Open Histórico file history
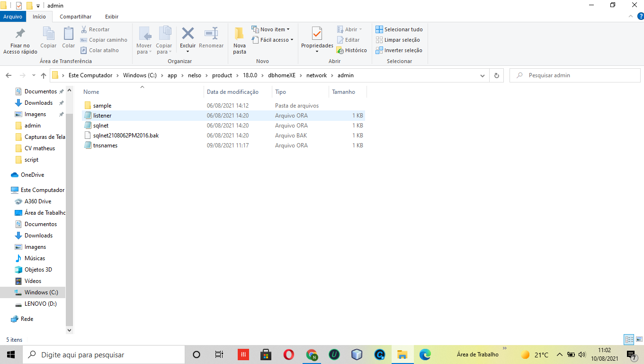Viewport: 644px width, 364px height. pos(352,50)
